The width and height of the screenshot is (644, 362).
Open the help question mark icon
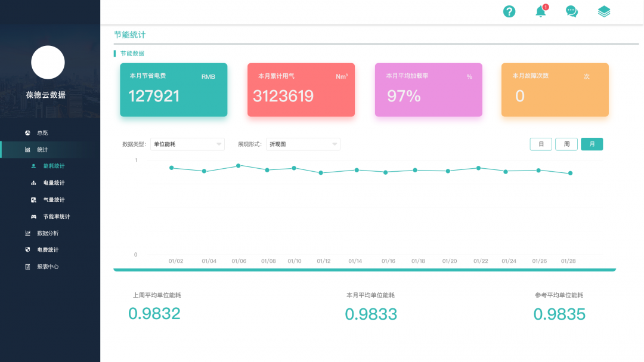[x=509, y=11]
